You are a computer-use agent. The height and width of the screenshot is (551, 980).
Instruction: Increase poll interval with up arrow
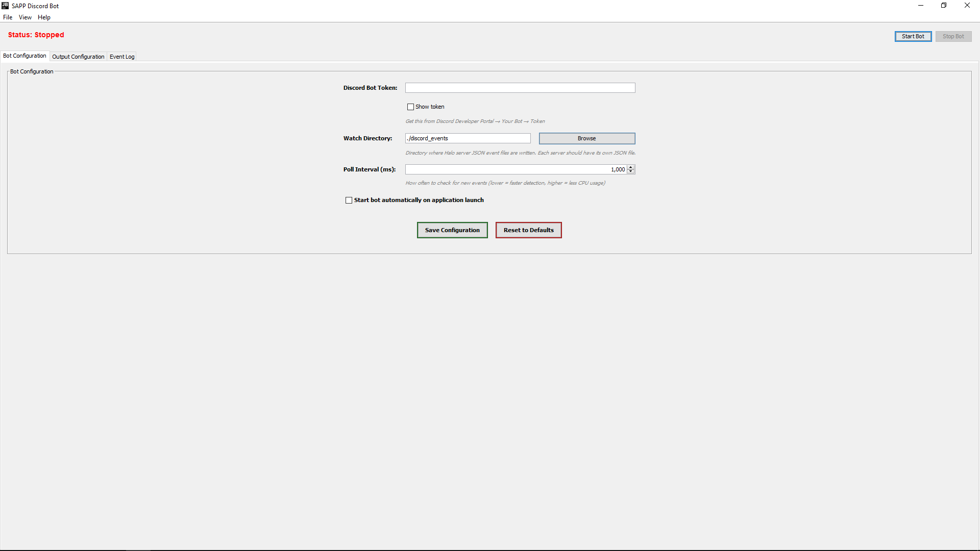(x=631, y=167)
